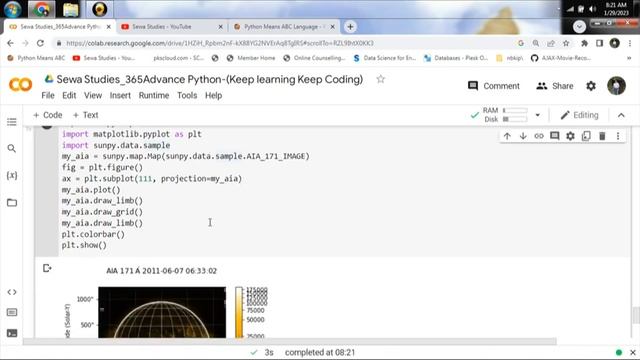Screen dimensions: 640x360
Task: Click the Windows Start orb
Action: pyautogui.click(x=12, y=9)
